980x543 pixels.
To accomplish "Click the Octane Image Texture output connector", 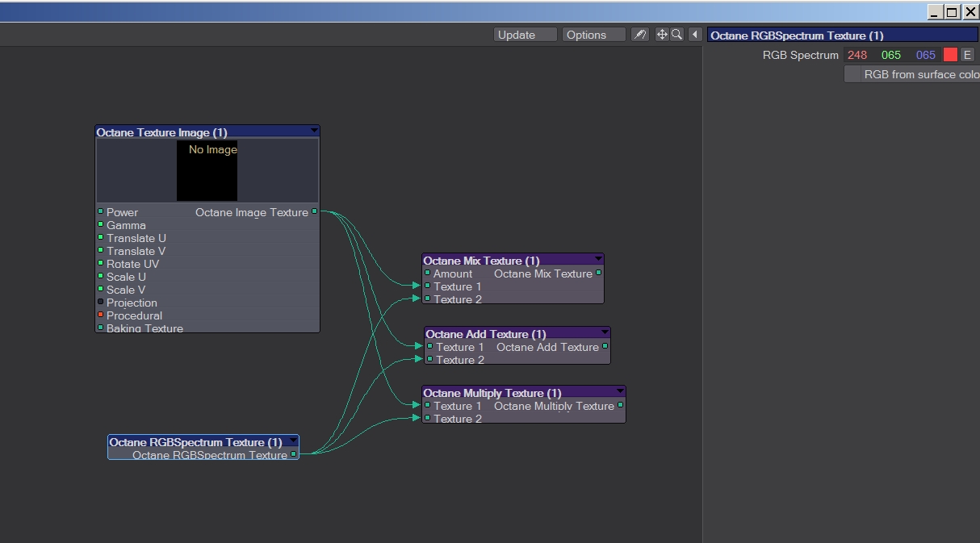I will [314, 211].
